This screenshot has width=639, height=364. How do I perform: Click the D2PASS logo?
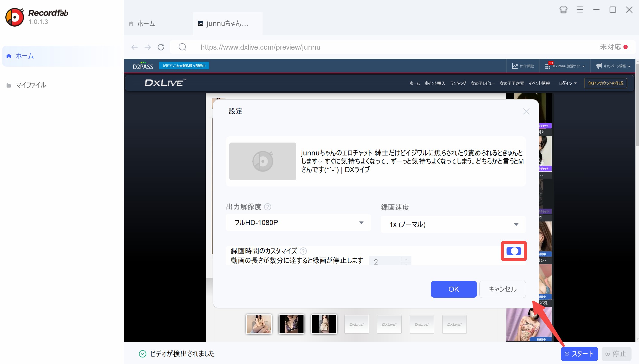click(143, 66)
